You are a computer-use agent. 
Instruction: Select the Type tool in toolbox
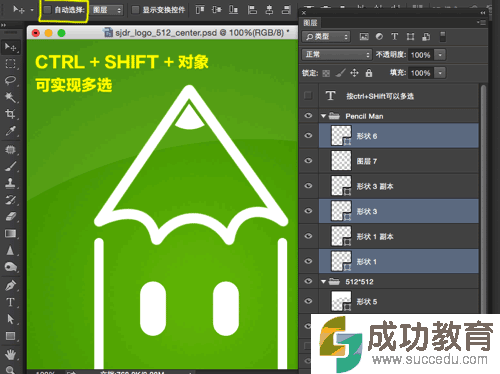click(x=10, y=302)
